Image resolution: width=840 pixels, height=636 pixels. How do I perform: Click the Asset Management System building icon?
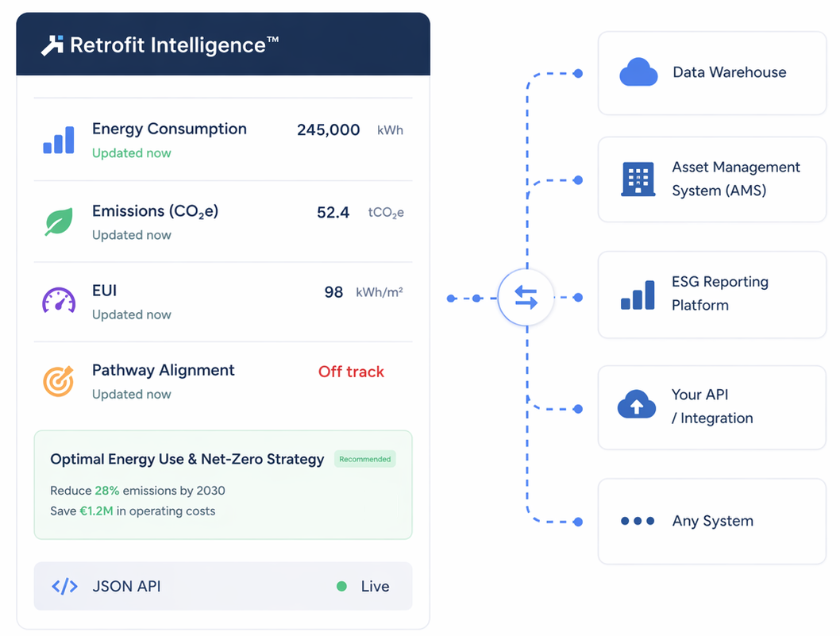pos(638,179)
